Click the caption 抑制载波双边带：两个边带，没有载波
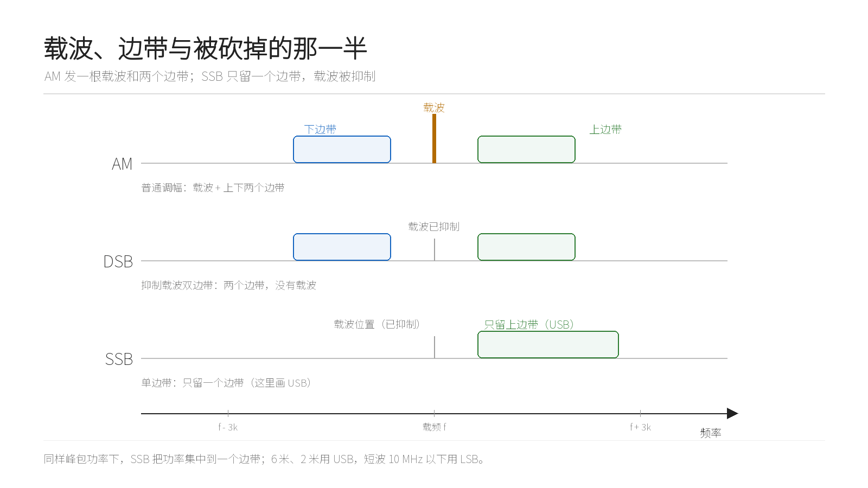 coord(228,285)
